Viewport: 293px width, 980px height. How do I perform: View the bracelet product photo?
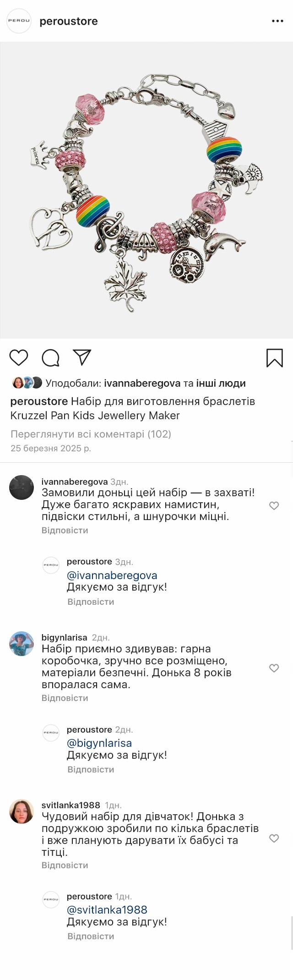coord(146,190)
